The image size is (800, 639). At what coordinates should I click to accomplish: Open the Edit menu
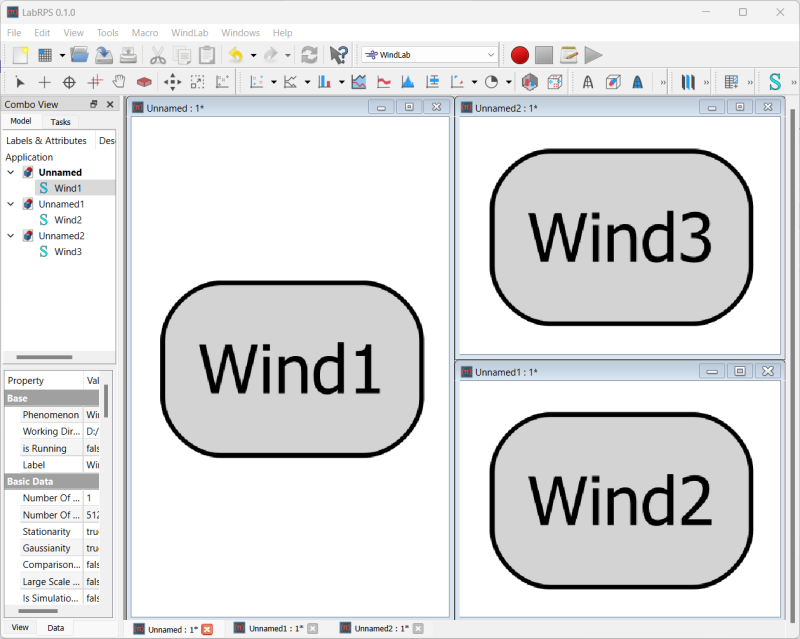point(42,33)
